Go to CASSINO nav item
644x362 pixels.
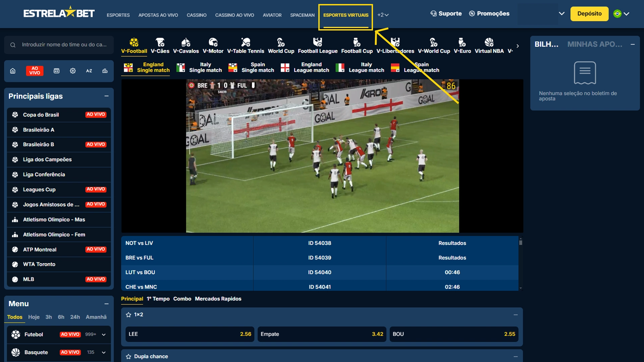pyautogui.click(x=197, y=15)
